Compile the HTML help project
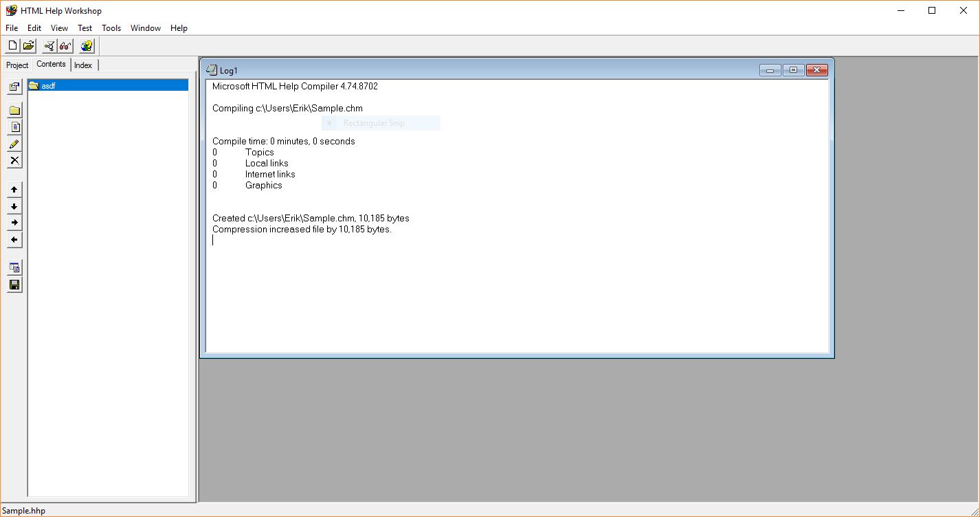 coord(47,45)
